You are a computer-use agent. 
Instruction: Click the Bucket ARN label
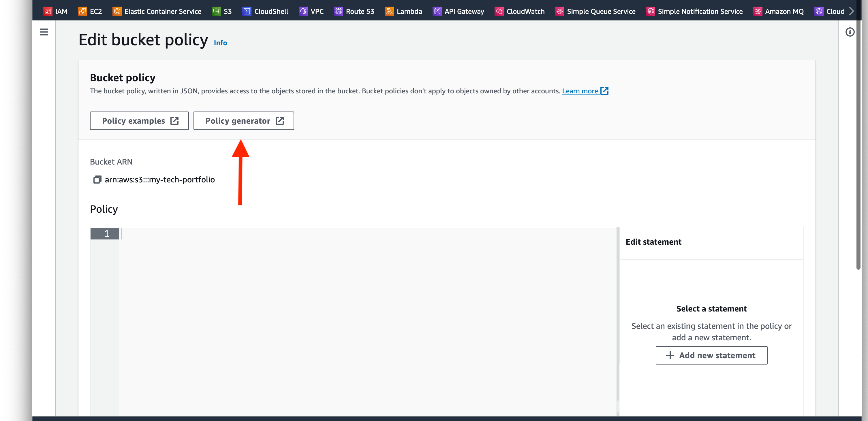point(111,162)
